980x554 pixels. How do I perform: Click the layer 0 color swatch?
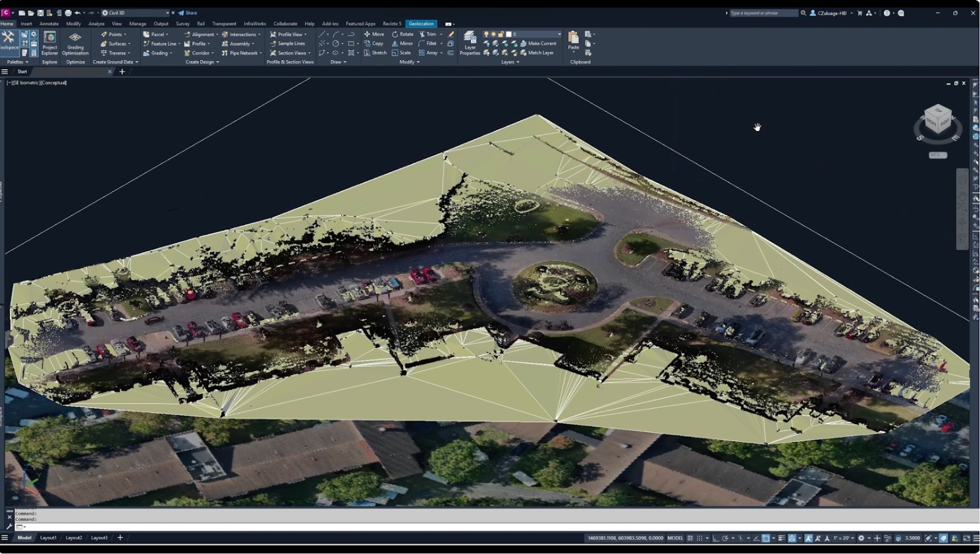(x=508, y=34)
